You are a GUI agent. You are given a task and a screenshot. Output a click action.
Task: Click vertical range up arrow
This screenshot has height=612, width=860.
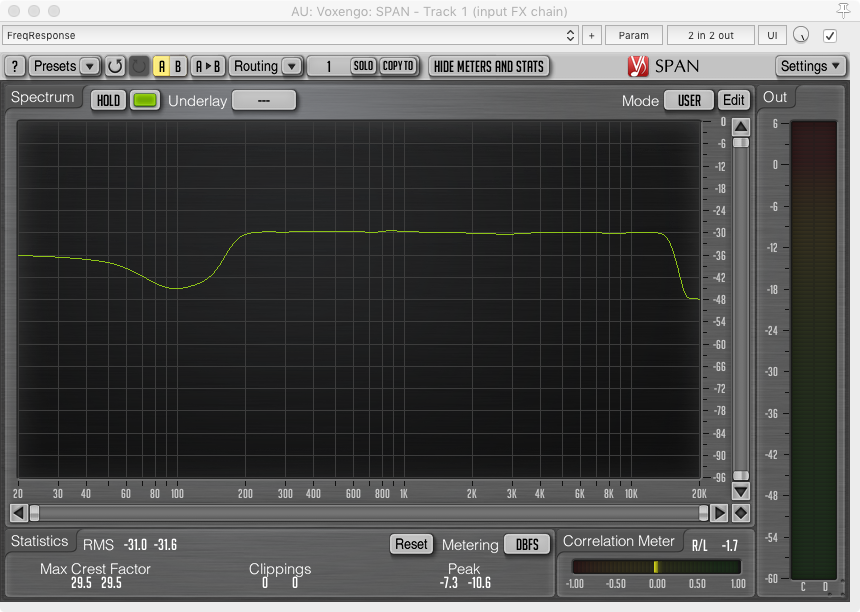[x=741, y=127]
